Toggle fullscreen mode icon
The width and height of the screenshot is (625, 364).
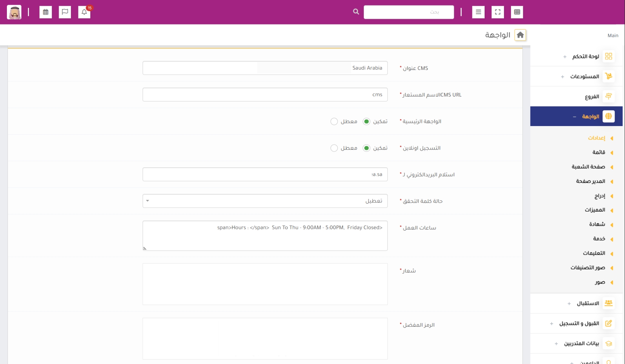497,12
